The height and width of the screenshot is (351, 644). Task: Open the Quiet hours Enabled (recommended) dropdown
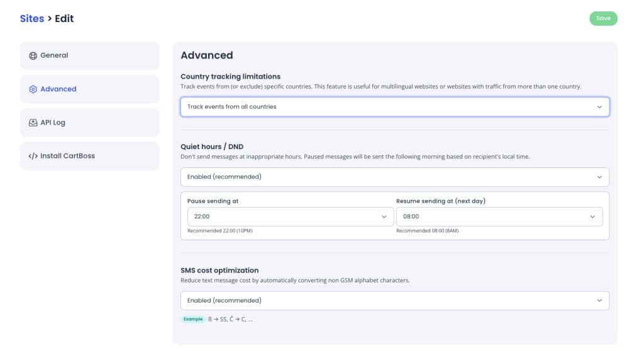(395, 177)
